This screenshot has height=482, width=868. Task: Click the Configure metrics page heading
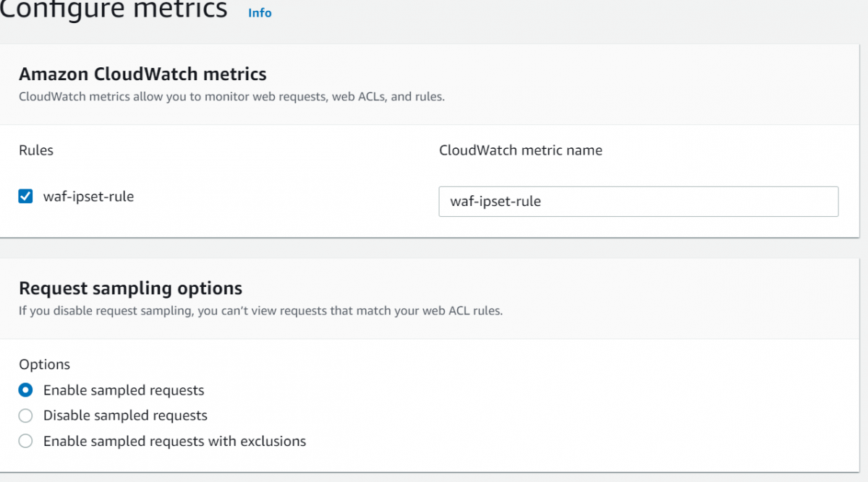click(114, 10)
